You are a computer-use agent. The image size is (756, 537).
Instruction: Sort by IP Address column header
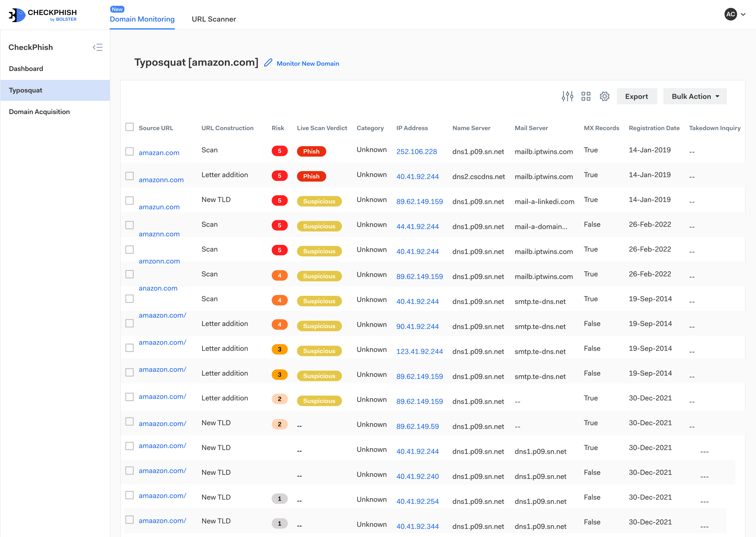tap(412, 128)
